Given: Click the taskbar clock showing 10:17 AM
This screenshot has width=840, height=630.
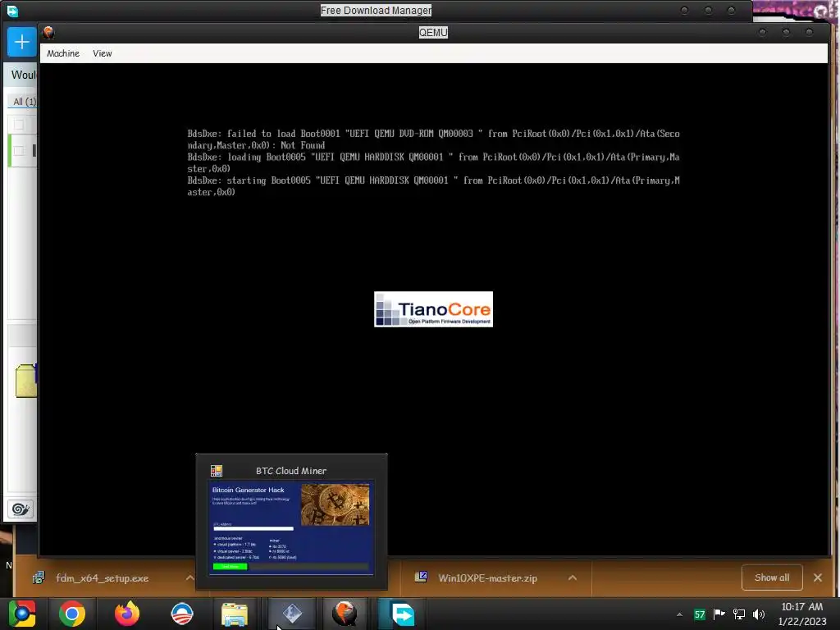Looking at the screenshot, I should (802, 614).
